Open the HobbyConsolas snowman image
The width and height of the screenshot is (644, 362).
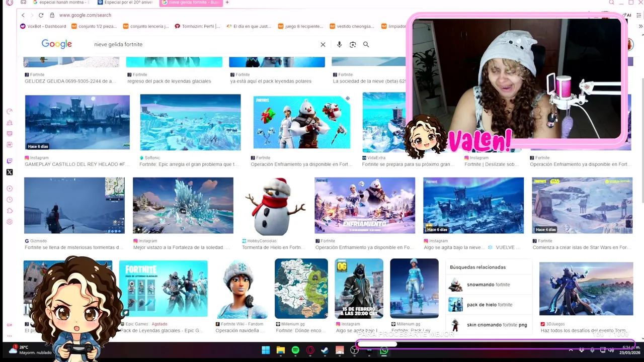pyautogui.click(x=274, y=207)
